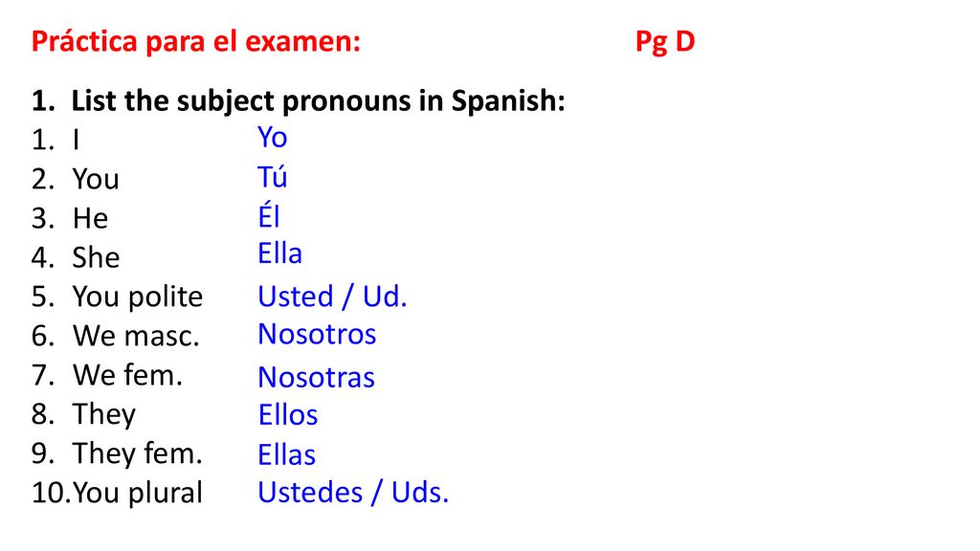Click the red heading 'Práctica para el examen:'
This screenshot has height=551, width=980.
195,42
